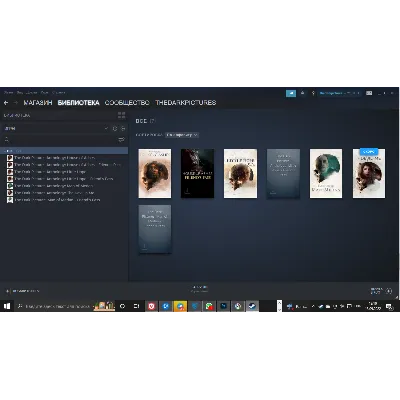The height and width of the screenshot is (400, 400).
Task: Collapse the ВСЕ category header in sidebar
Action: [64, 151]
